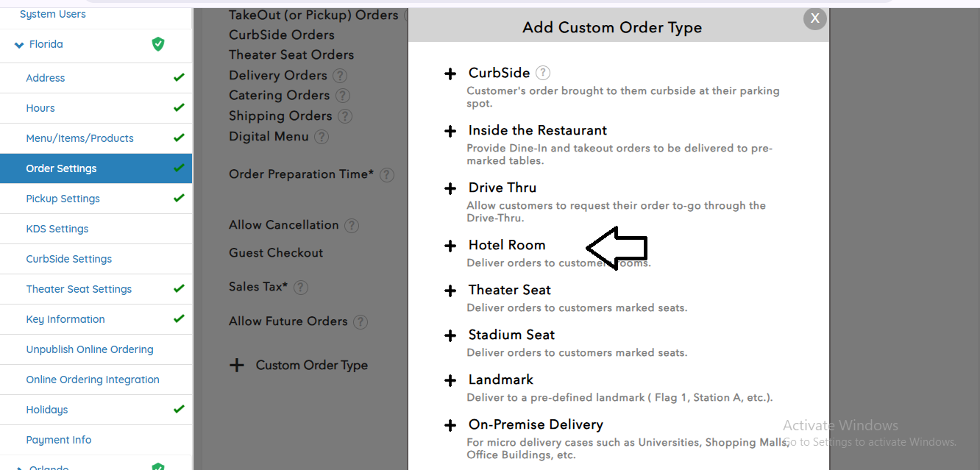Image resolution: width=980 pixels, height=470 pixels.
Task: Select Online Ordering Integration link
Action: click(93, 380)
